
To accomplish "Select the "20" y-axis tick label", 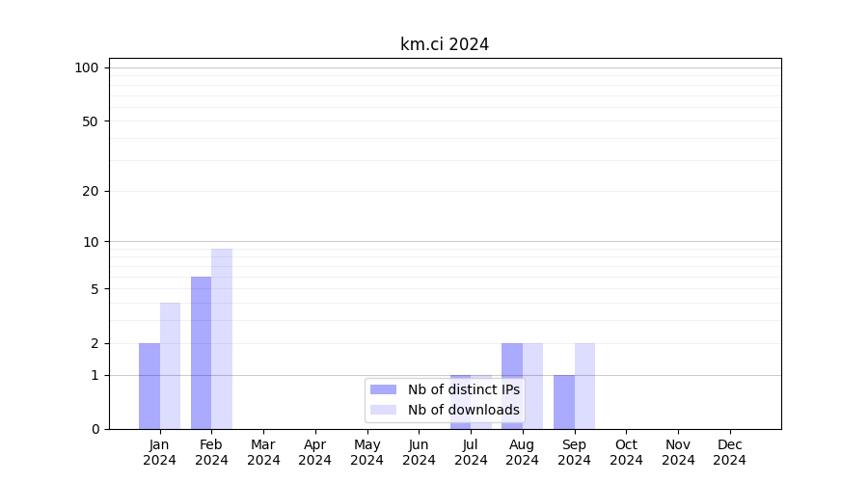I will pyautogui.click(x=91, y=191).
